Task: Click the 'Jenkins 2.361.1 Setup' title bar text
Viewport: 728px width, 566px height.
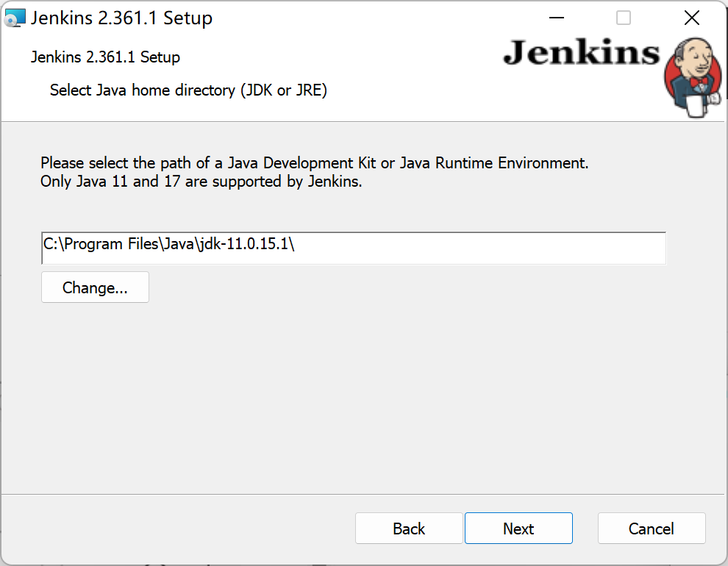Action: (121, 18)
